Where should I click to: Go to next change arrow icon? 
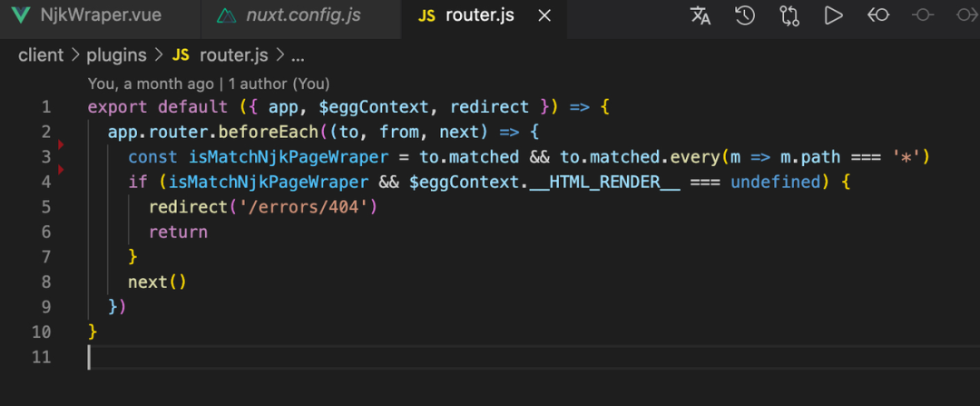965,15
